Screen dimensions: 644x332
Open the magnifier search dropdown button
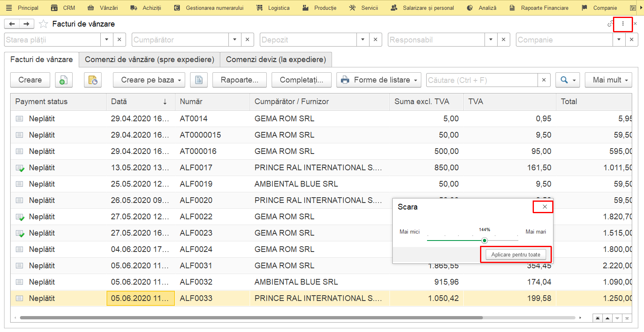pyautogui.click(x=568, y=80)
